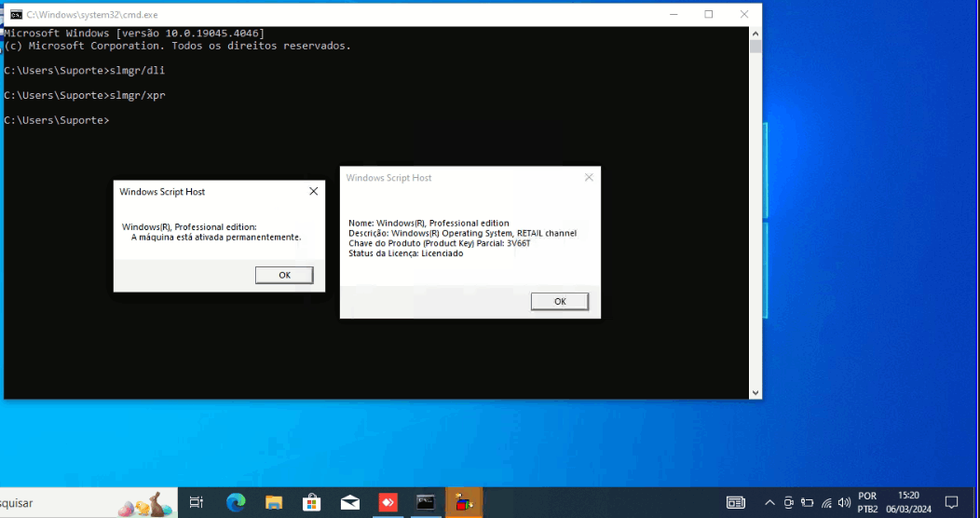Viewport: 980px width, 518px height.
Task: Click the 'versão 10.0.19045.4046' line
Action: pyautogui.click(x=134, y=34)
